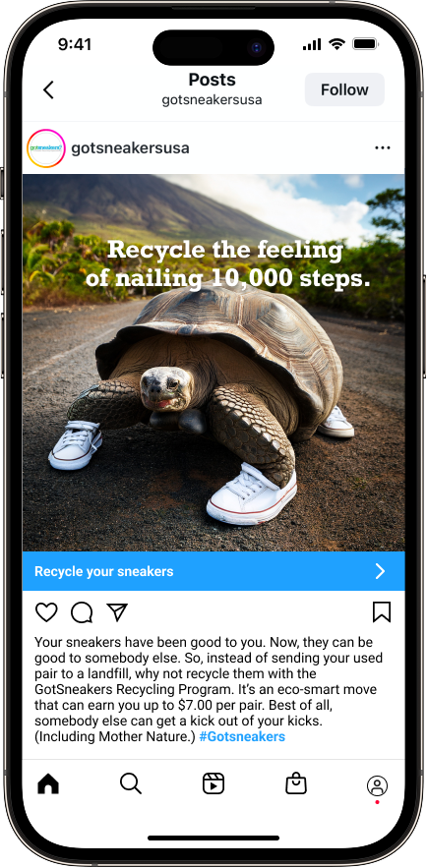Tap the gotsneakersusa username on the post

[130, 148]
